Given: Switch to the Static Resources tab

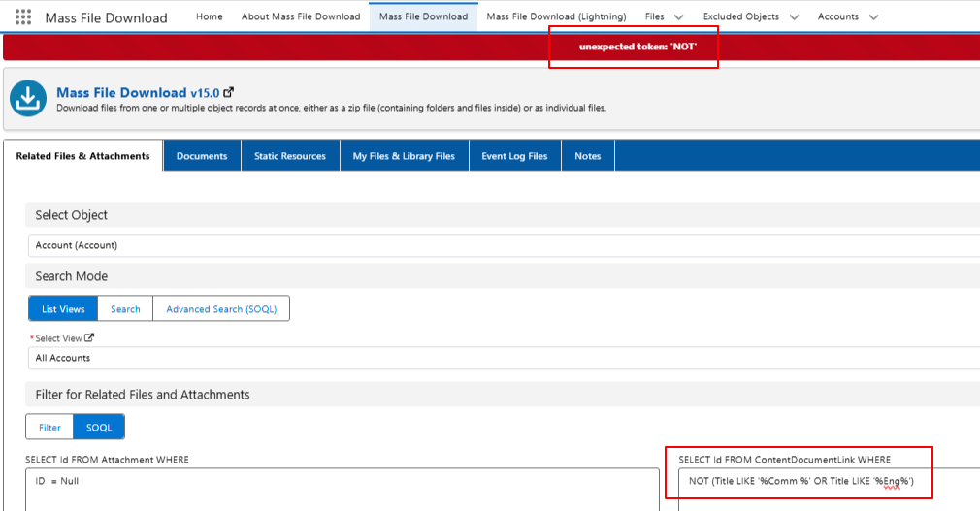Looking at the screenshot, I should pyautogui.click(x=290, y=156).
